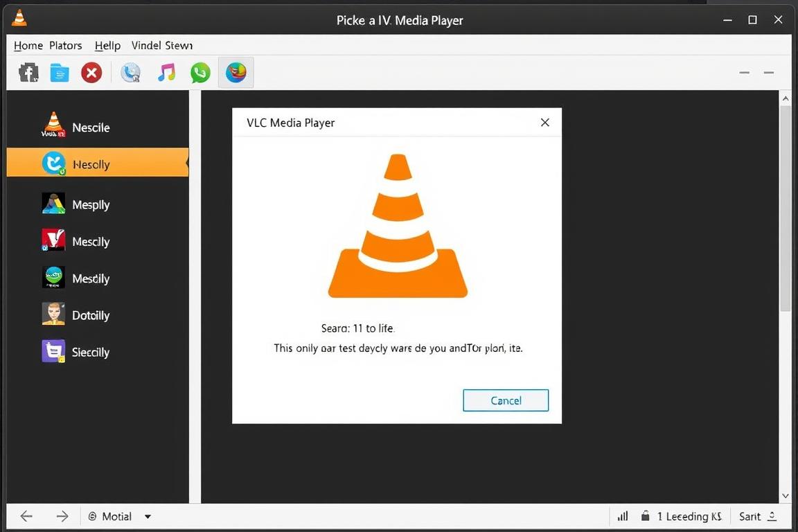798x532 pixels.
Task: Open the Hellp menu
Action: pos(107,45)
